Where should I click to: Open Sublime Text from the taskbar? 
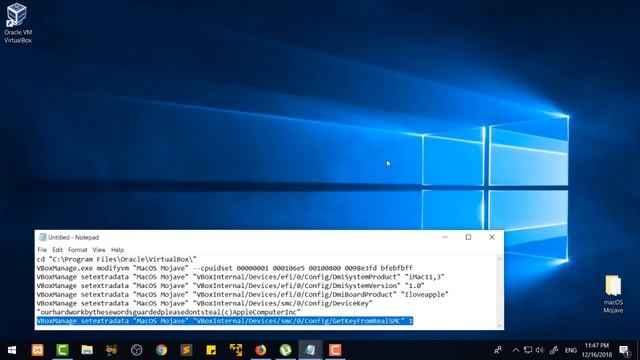[x=186, y=350]
